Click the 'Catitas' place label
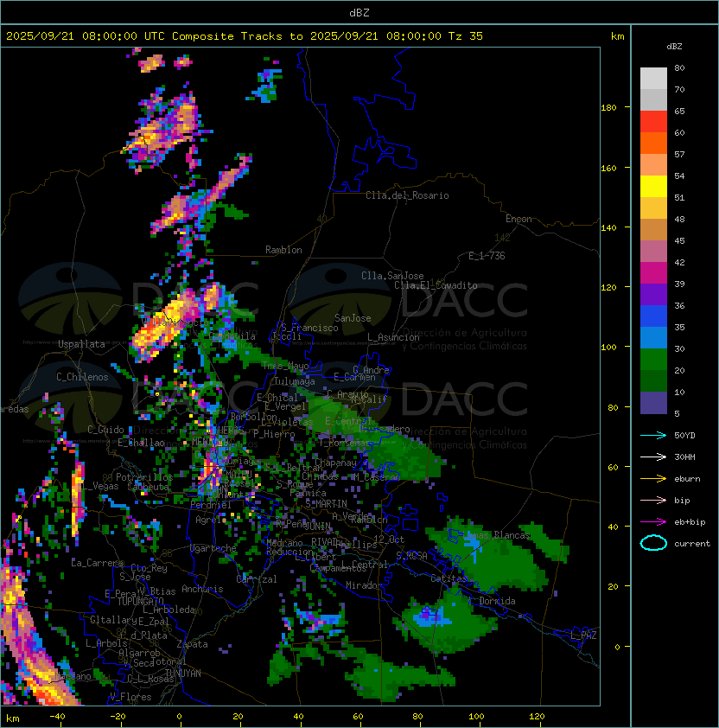The height and width of the screenshot is (728, 719). [x=449, y=578]
